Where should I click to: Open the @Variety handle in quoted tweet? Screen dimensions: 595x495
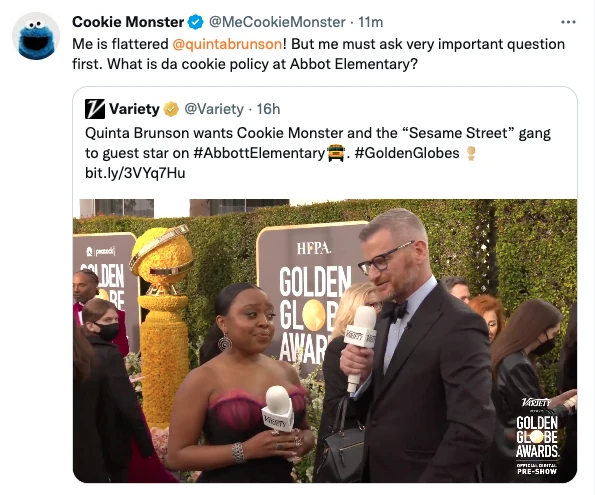(214, 109)
